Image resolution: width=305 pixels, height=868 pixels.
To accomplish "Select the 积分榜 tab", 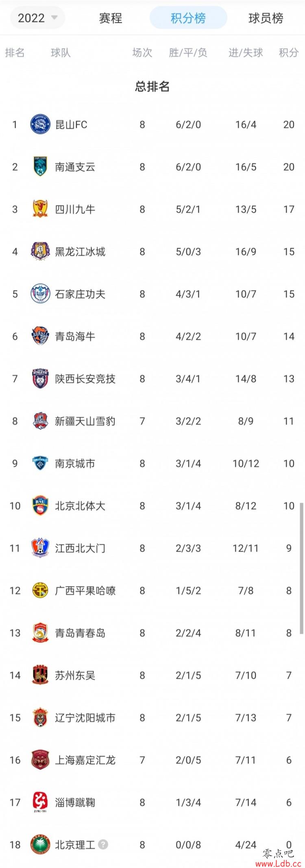I will click(x=188, y=18).
